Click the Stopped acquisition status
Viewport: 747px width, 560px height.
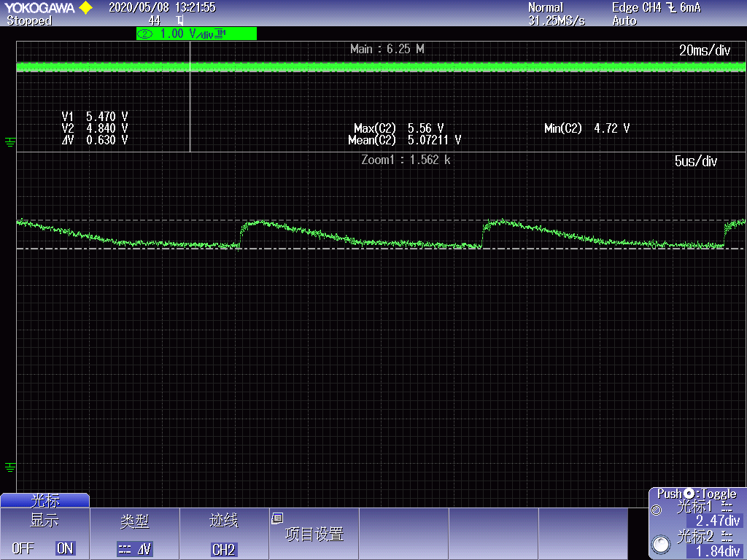coord(29,20)
